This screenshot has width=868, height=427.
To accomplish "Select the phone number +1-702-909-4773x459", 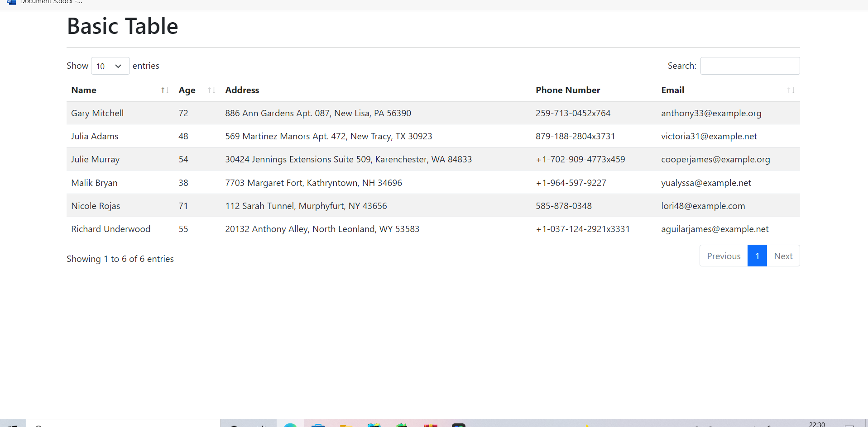I will [580, 159].
